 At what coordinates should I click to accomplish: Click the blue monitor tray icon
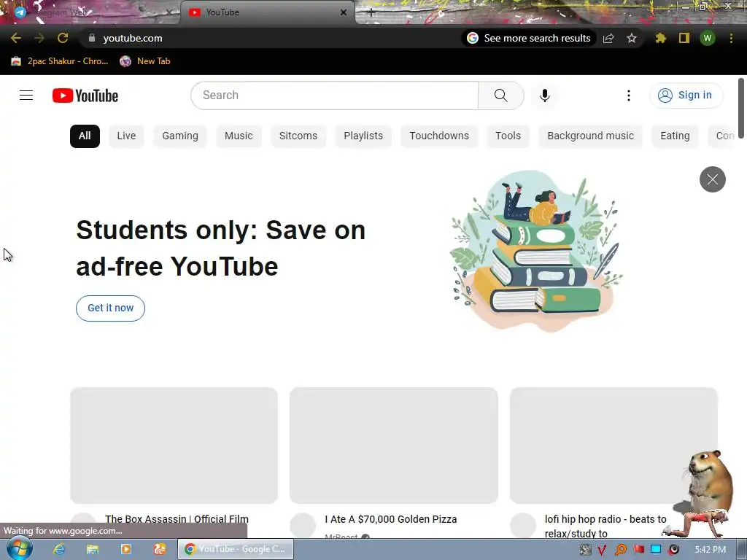(656, 550)
